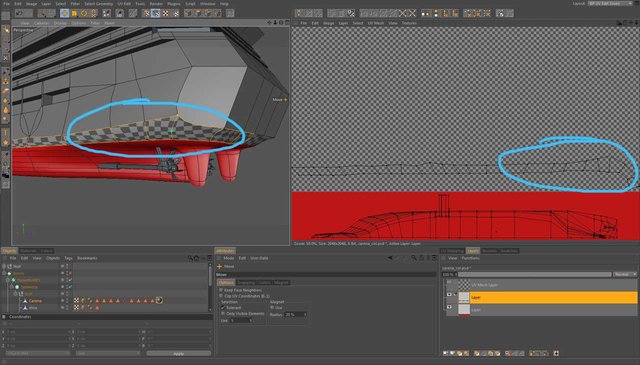640x365 pixels.
Task: Switch to the UV Mapping tab
Action: [453, 251]
